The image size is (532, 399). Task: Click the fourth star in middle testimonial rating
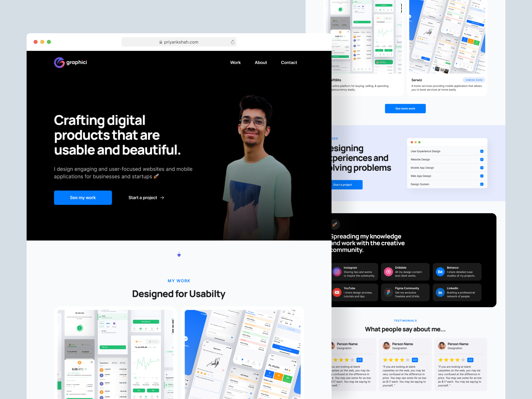(402, 360)
